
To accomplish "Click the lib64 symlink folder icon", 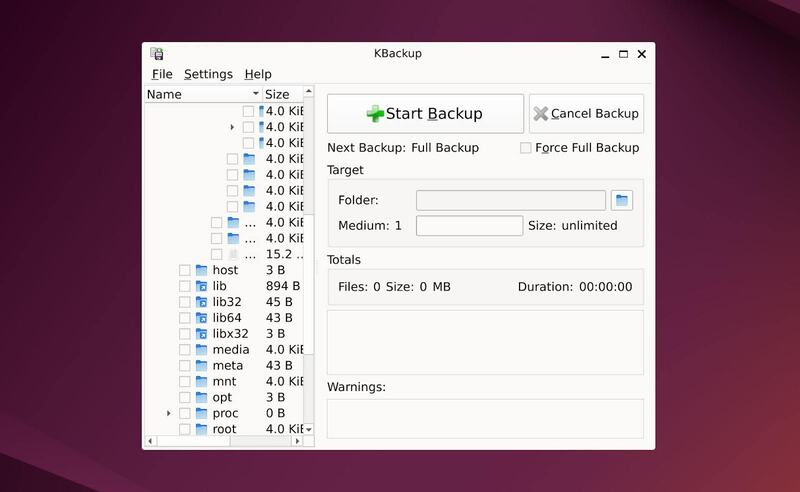I will 202,317.
